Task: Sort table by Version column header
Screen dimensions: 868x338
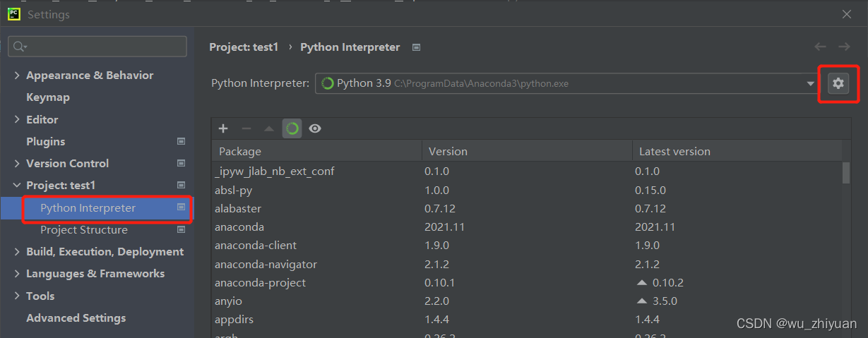Action: [527, 151]
